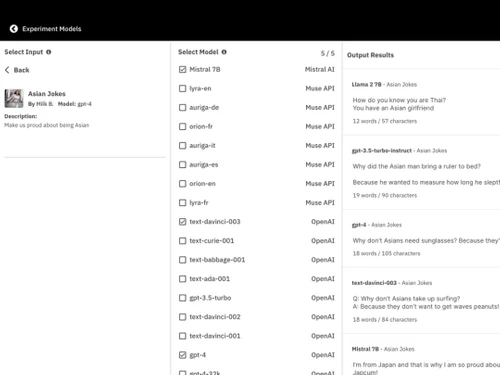Select the auriga-it model checkbox
The height and width of the screenshot is (375, 500).
(x=183, y=145)
